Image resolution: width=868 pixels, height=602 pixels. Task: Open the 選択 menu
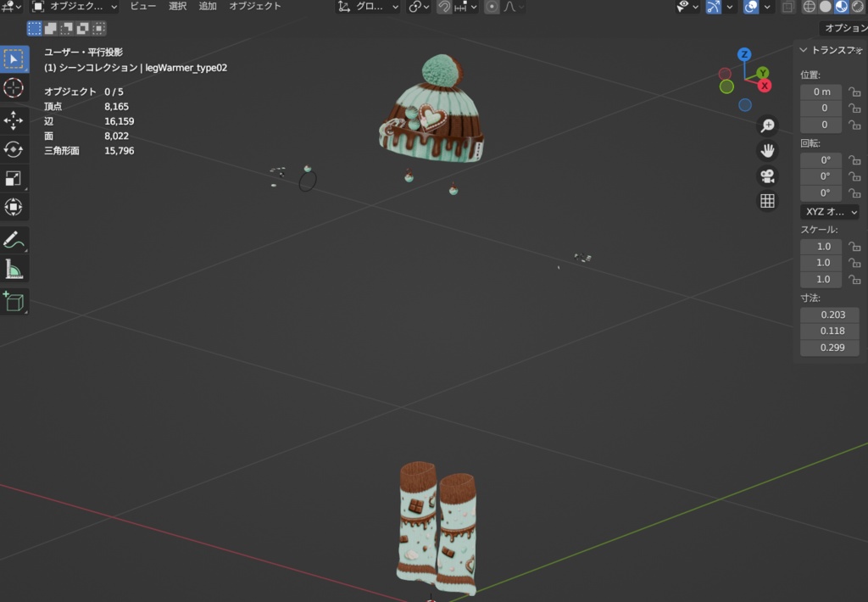tap(178, 6)
